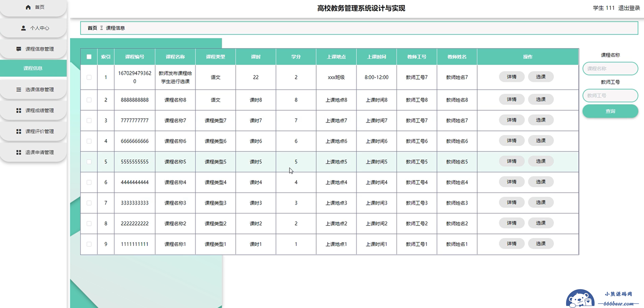Viewport: 644px width, 308px height.
Task: Click the list icon beside 选课信息管理
Action: coord(19,89)
